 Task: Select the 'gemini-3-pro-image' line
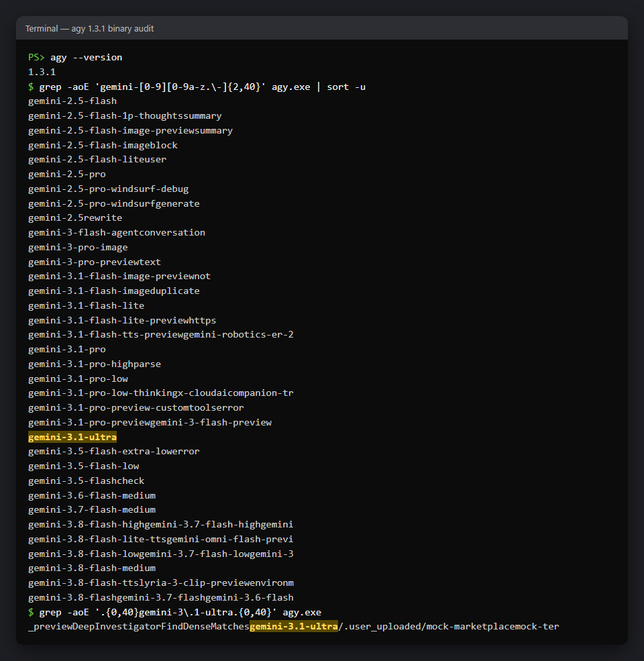click(78, 248)
